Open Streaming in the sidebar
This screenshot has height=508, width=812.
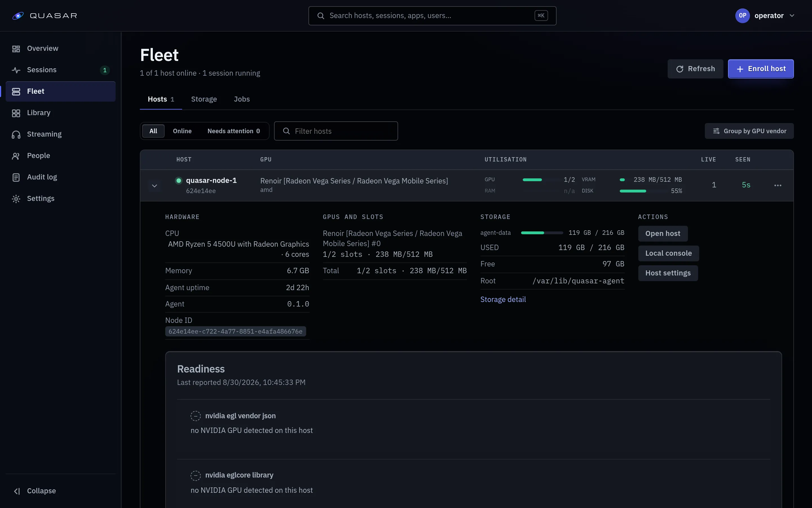coord(61,134)
